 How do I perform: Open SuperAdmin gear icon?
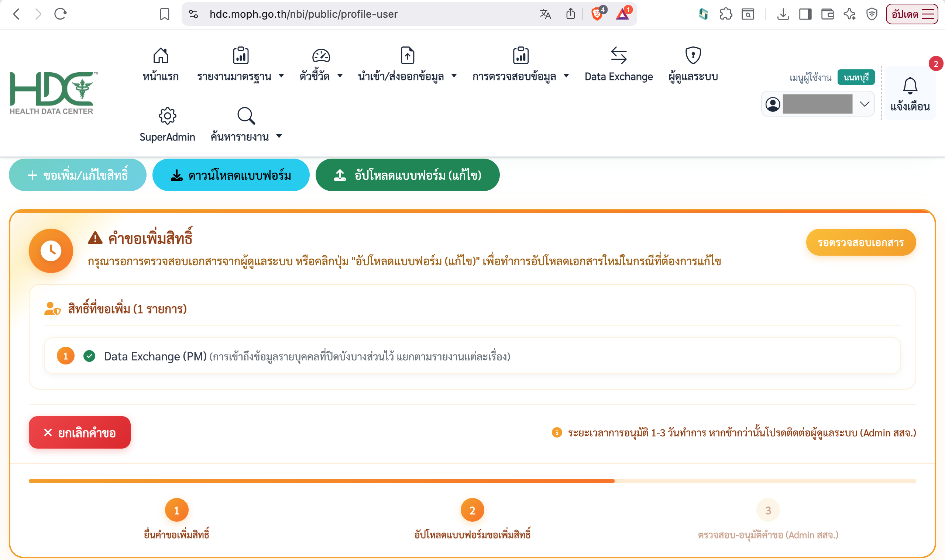pos(167,116)
